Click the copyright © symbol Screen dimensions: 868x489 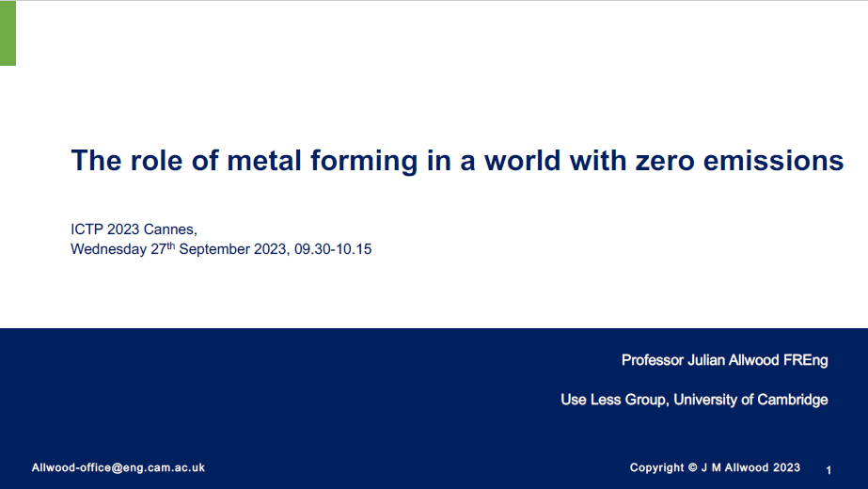[692, 467]
